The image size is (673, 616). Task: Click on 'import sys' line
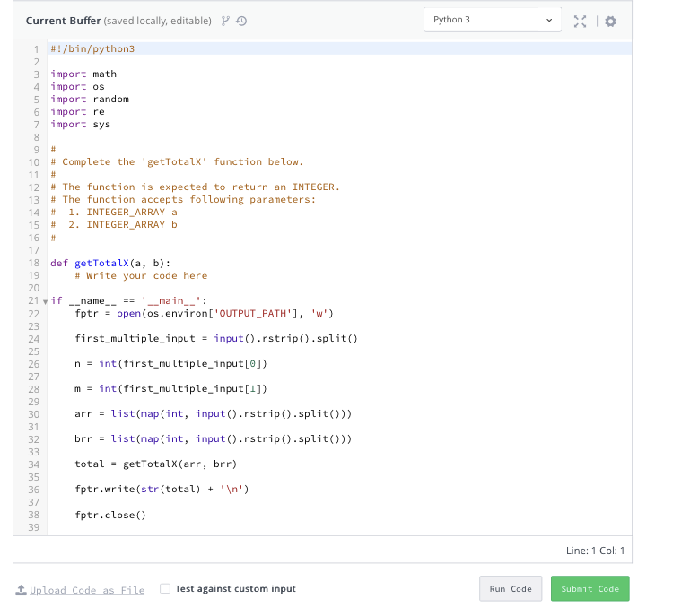(80, 124)
